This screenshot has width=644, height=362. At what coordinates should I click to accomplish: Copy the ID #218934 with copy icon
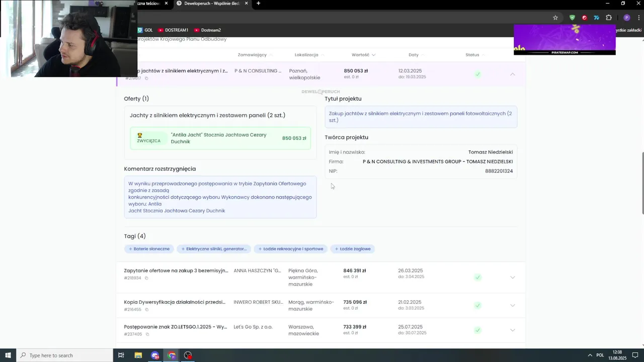coord(146,278)
